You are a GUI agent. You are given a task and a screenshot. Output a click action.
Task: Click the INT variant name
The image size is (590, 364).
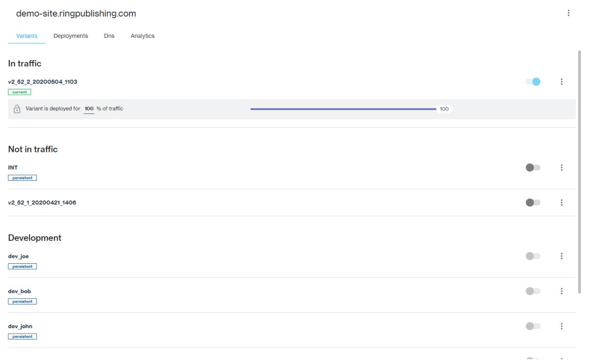13,168
